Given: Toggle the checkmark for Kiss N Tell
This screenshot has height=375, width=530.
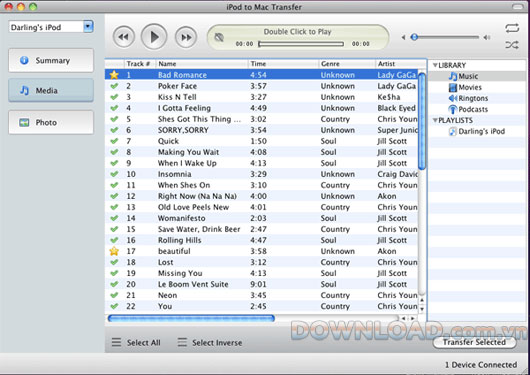Looking at the screenshot, I should click(x=114, y=97).
